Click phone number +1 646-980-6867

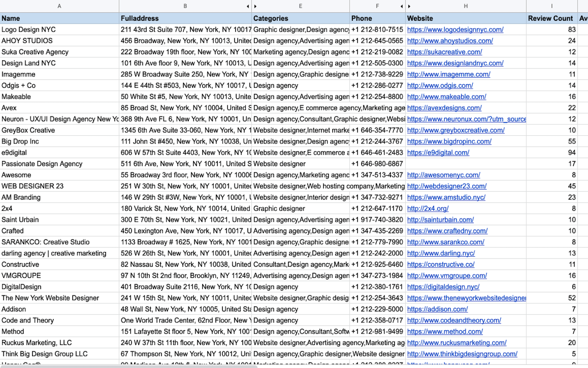(377, 164)
